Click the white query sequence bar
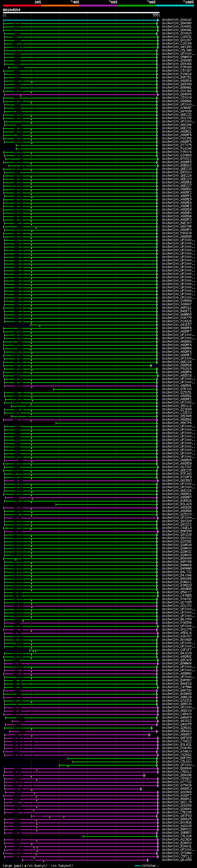Viewport: 197px width, 868px height. click(x=81, y=13)
